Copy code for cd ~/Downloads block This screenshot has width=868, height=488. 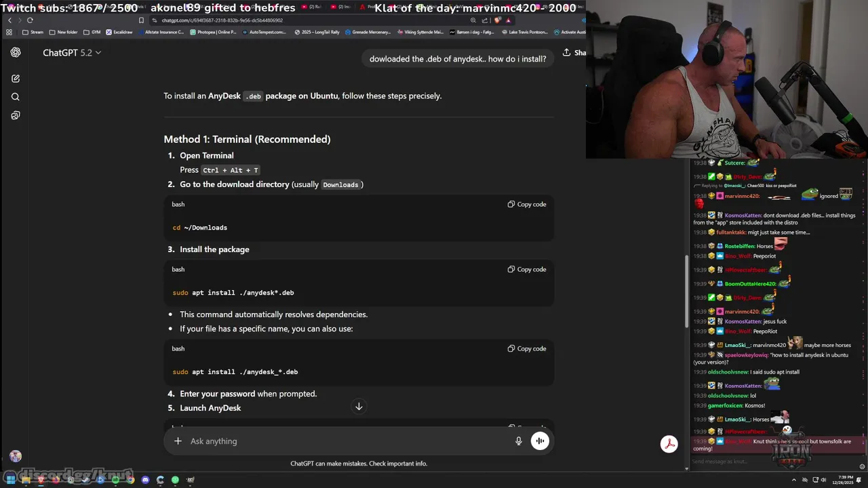point(527,204)
